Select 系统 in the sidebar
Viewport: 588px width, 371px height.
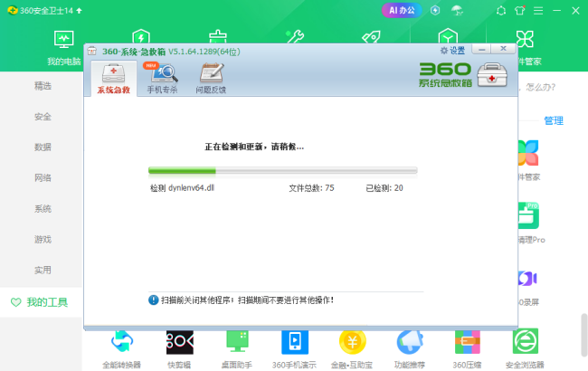43,208
